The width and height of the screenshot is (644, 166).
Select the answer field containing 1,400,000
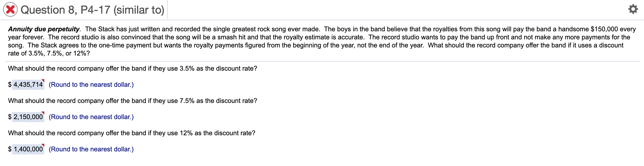tap(28, 149)
